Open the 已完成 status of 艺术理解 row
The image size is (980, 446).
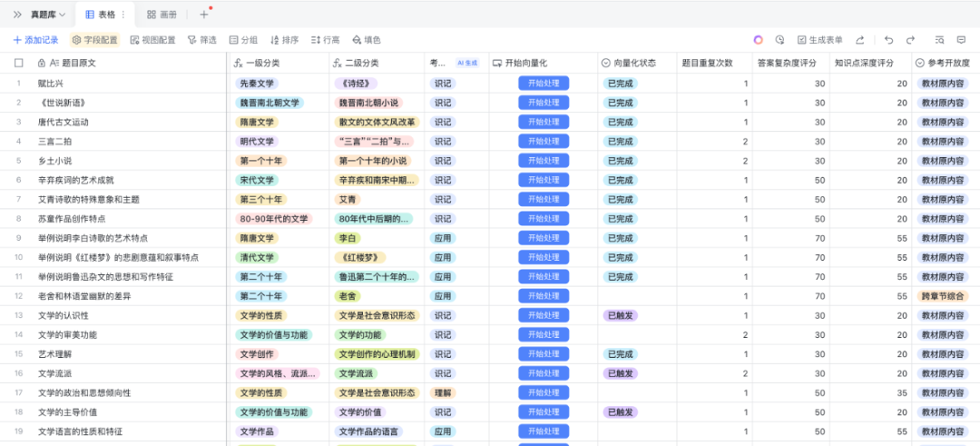click(x=620, y=354)
